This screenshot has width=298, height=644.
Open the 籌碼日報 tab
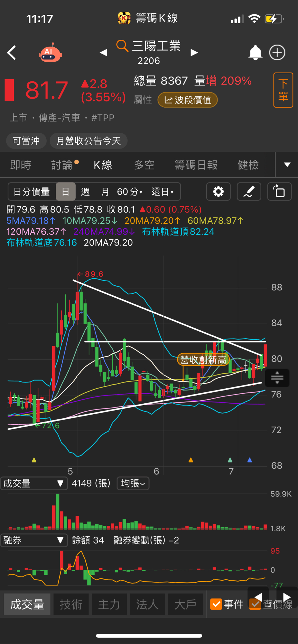coord(196,165)
